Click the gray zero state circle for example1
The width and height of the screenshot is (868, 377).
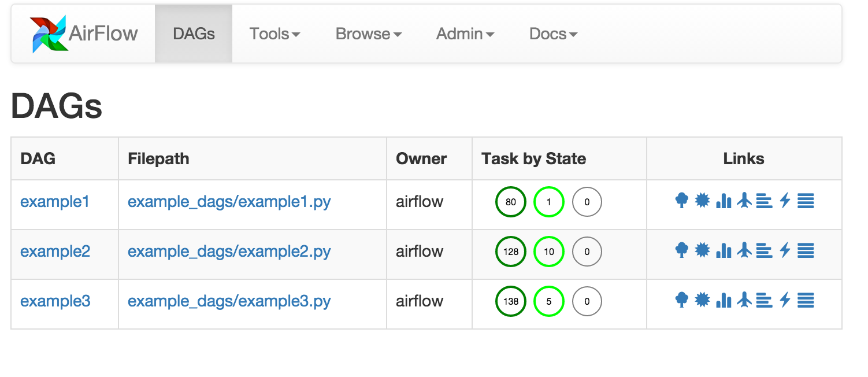pos(587,202)
